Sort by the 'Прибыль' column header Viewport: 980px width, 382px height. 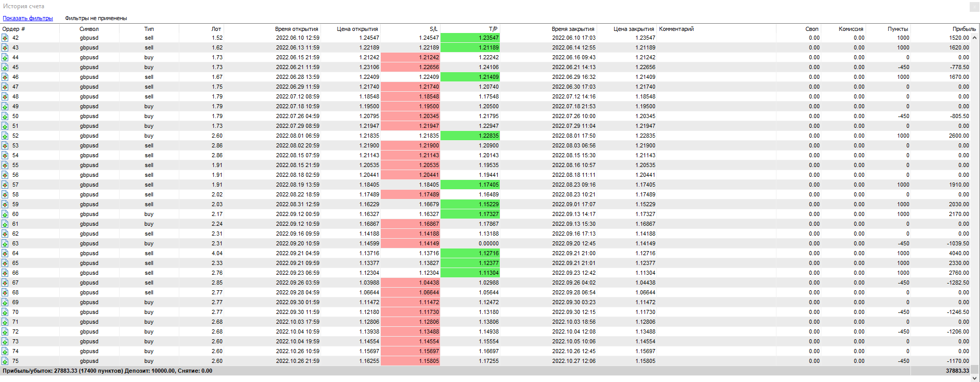(x=964, y=29)
